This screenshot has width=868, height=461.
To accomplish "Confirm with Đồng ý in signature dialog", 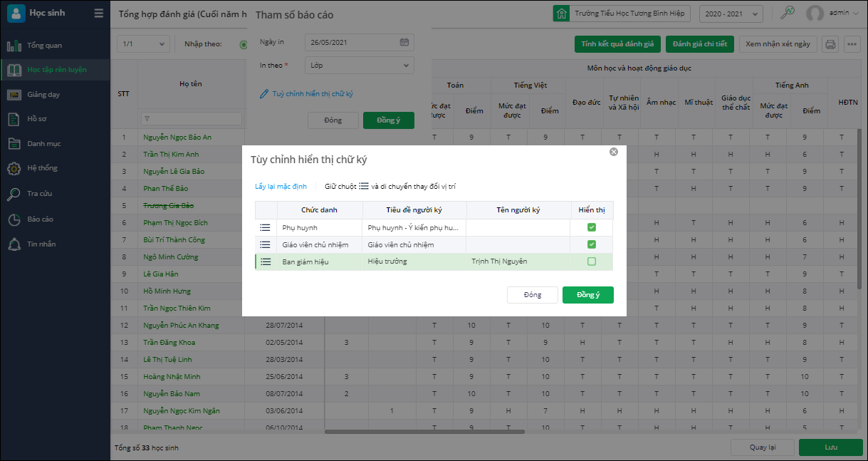I will pyautogui.click(x=587, y=295).
